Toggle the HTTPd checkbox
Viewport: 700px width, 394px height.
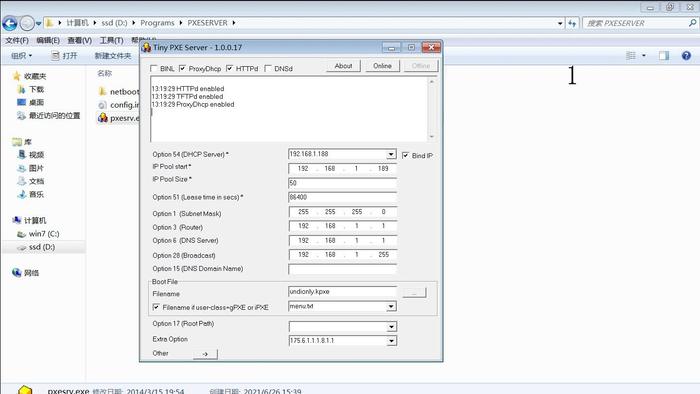pos(229,68)
